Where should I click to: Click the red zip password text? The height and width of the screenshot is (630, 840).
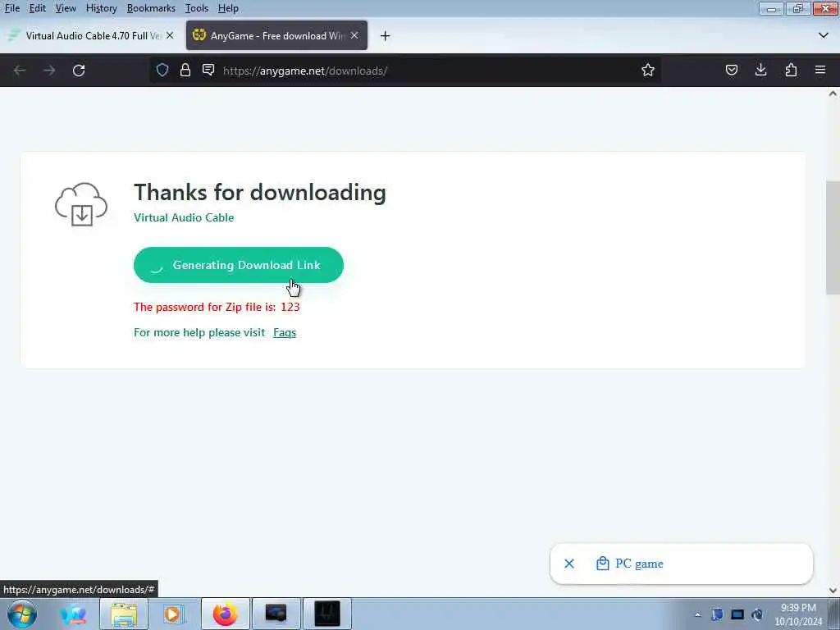(x=217, y=307)
